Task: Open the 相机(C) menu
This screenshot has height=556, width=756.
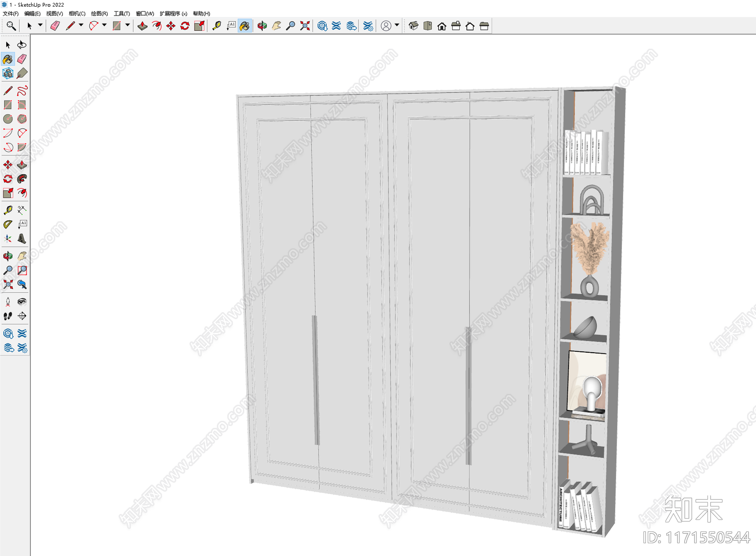Action: click(77, 14)
